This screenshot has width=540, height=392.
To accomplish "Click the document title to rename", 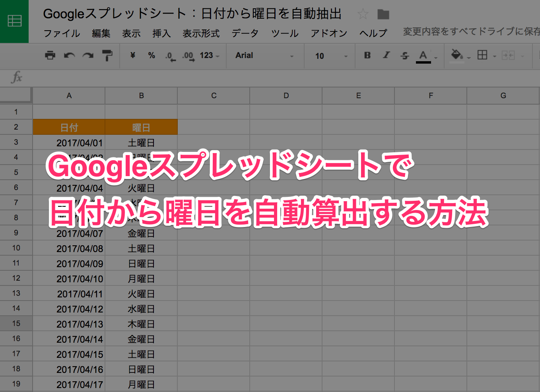I will (192, 14).
